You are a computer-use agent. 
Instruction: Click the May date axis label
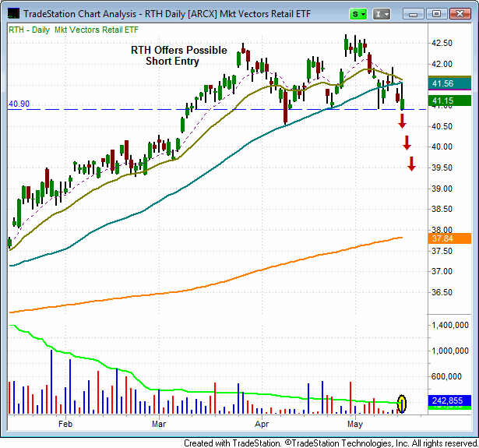[x=355, y=424]
